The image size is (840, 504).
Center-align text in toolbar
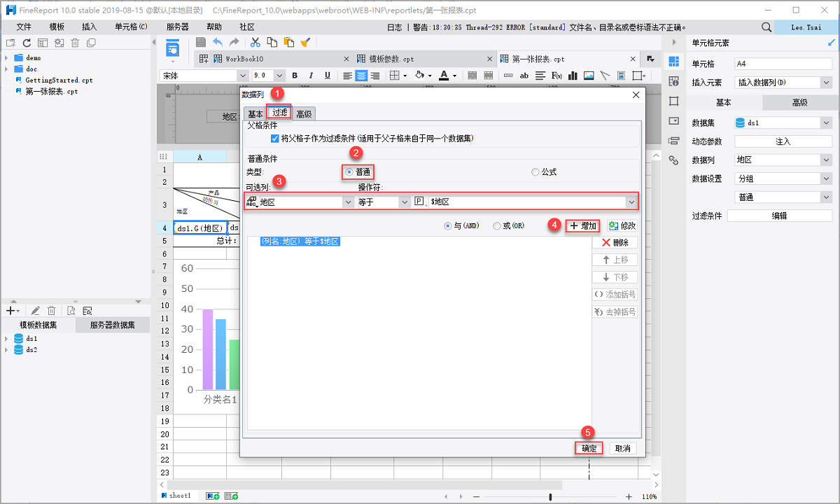tap(361, 76)
